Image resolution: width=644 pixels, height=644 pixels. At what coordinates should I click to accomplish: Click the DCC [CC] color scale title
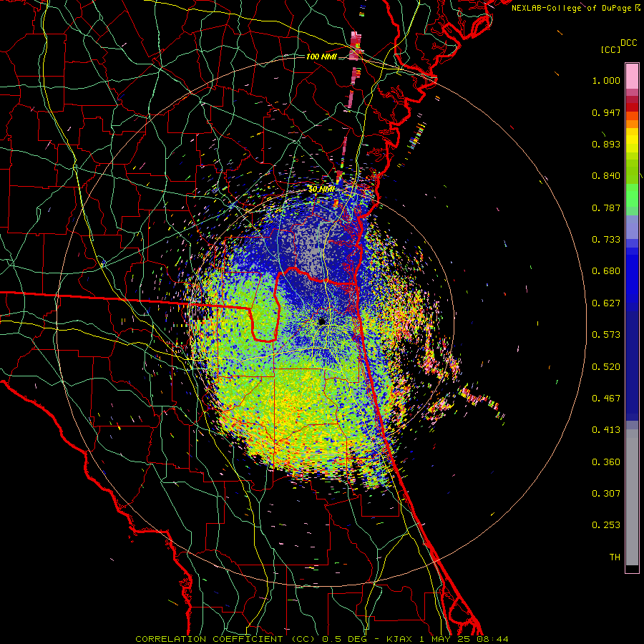[618, 46]
